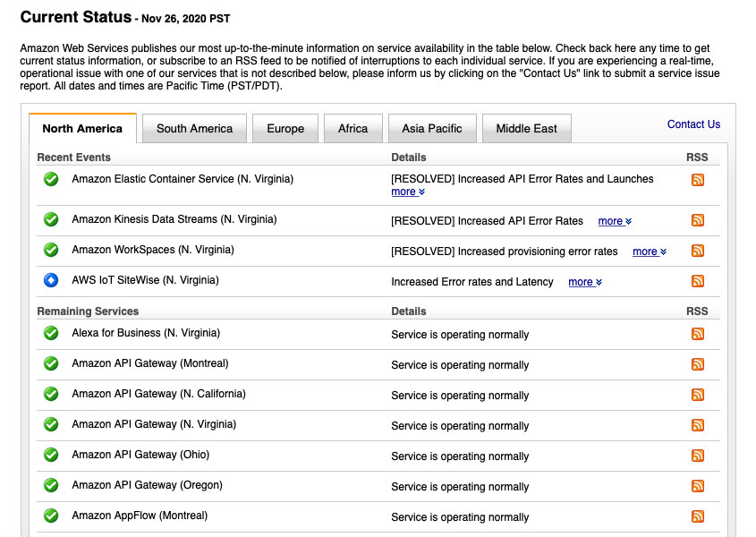The image size is (756, 537).
Task: Click green status icon for AppFlow Montreal
Action: pyautogui.click(x=51, y=516)
